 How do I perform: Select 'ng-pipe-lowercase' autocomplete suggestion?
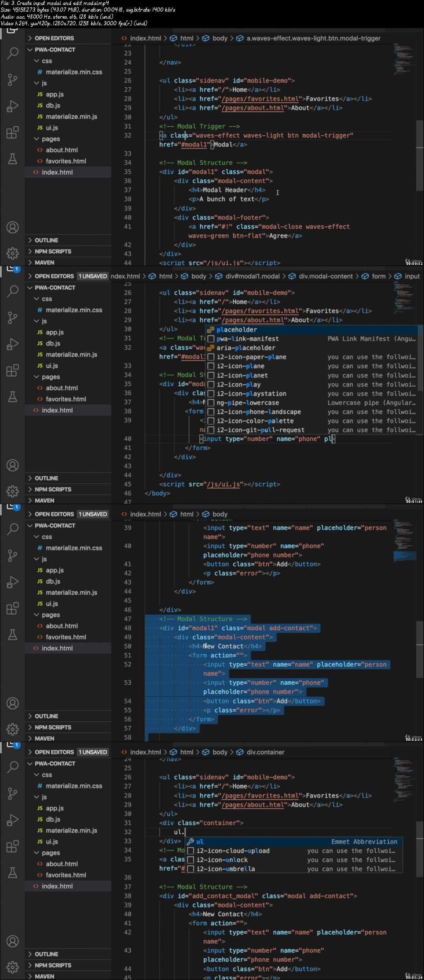314,403
